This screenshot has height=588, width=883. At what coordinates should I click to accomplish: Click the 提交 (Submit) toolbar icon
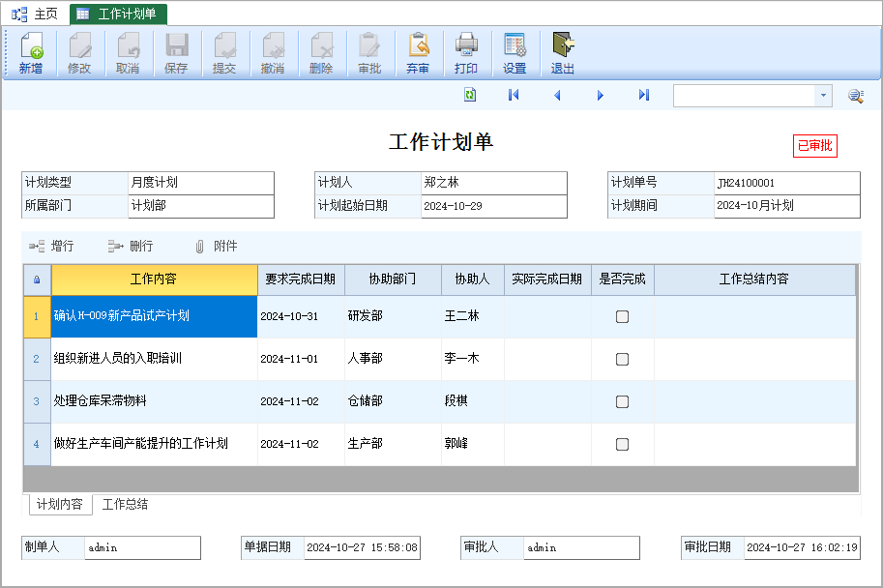(x=224, y=53)
